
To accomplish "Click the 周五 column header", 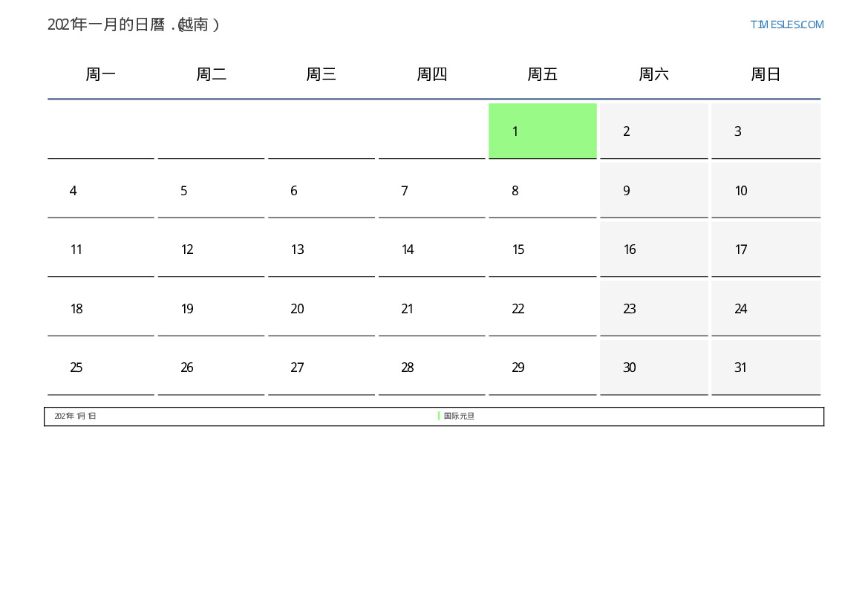I will pyautogui.click(x=543, y=74).
